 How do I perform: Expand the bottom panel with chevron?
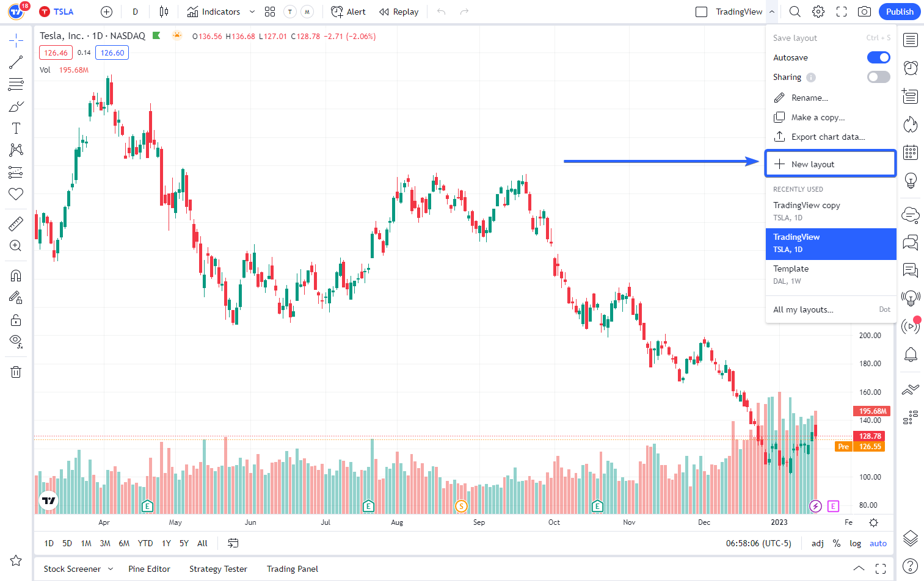click(x=858, y=569)
